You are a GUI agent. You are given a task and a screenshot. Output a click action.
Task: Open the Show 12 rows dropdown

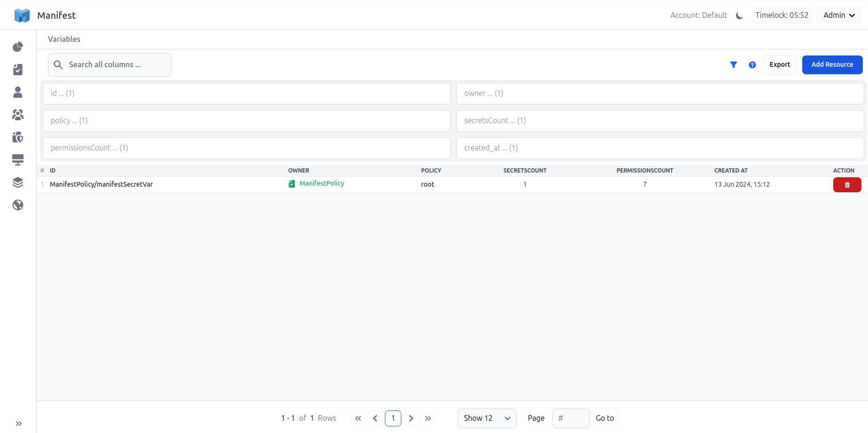(x=487, y=418)
